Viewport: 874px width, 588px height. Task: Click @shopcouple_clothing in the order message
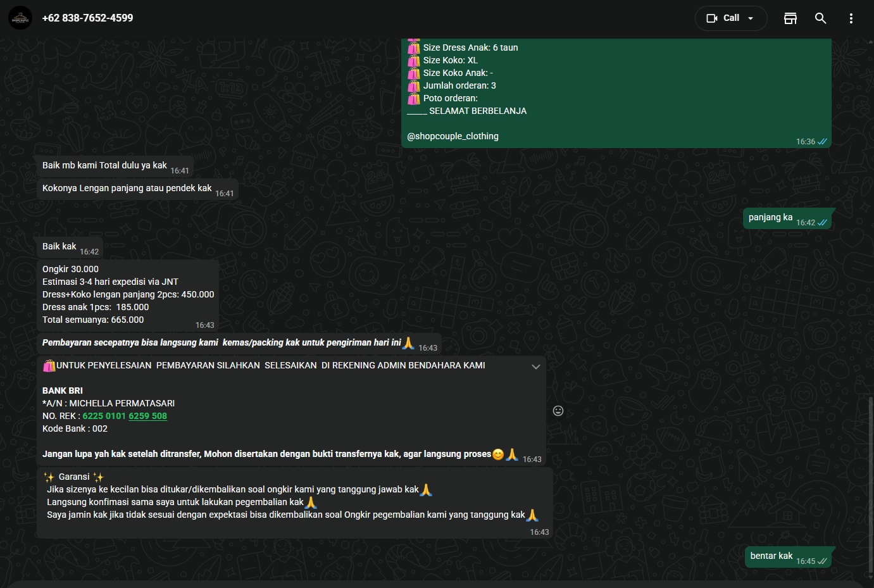pyautogui.click(x=453, y=136)
